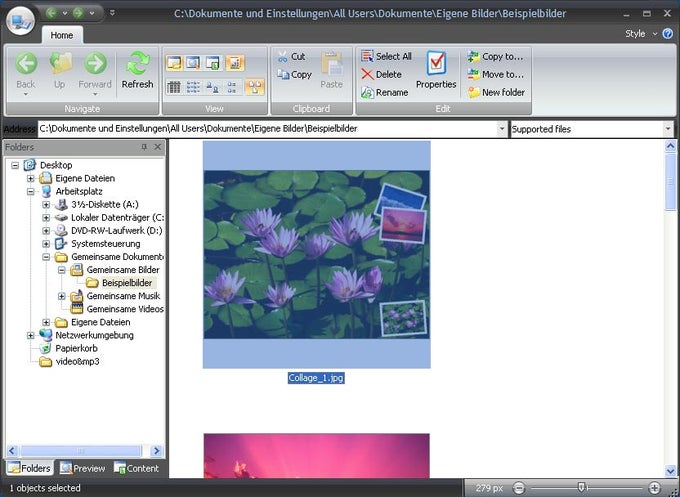Viewport: 680px width, 497px height.
Task: Copy the selected file to clipboard
Action: [x=294, y=75]
